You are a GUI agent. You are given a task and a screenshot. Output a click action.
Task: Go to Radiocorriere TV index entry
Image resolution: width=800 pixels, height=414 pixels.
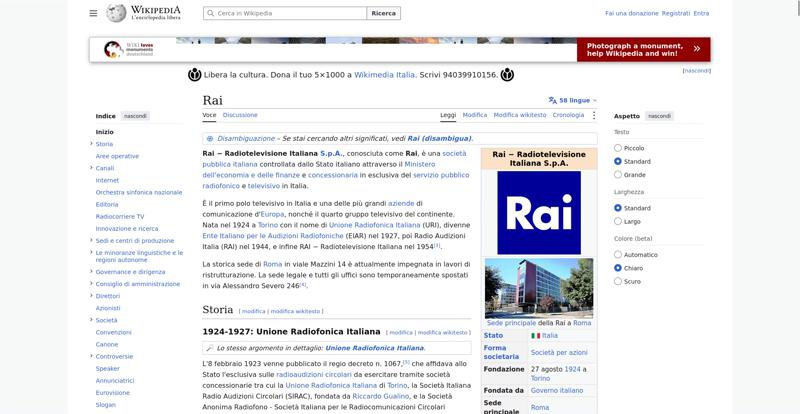pos(120,216)
